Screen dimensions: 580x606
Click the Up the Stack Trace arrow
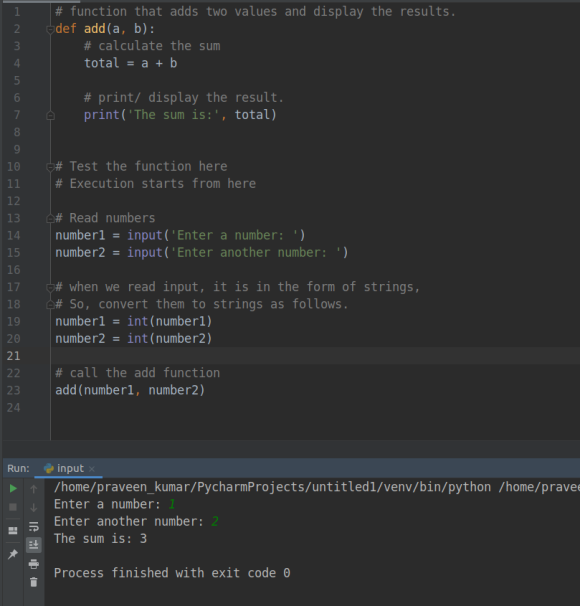coord(34,489)
